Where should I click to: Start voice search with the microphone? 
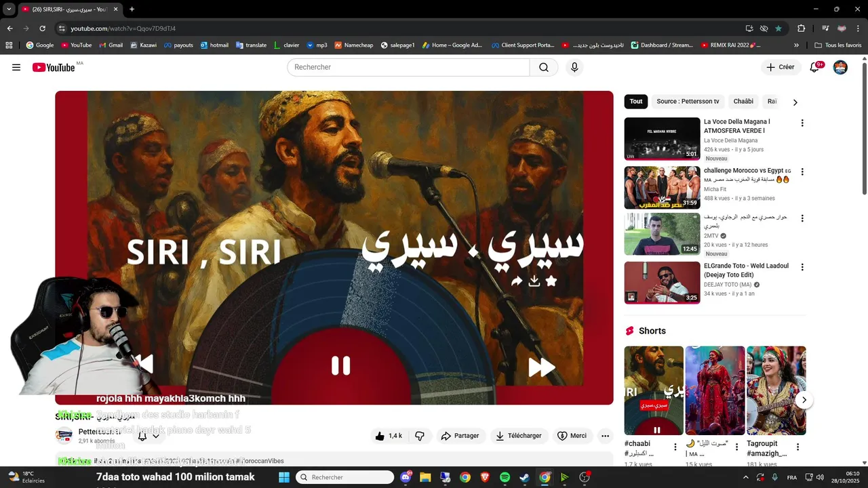coord(574,67)
